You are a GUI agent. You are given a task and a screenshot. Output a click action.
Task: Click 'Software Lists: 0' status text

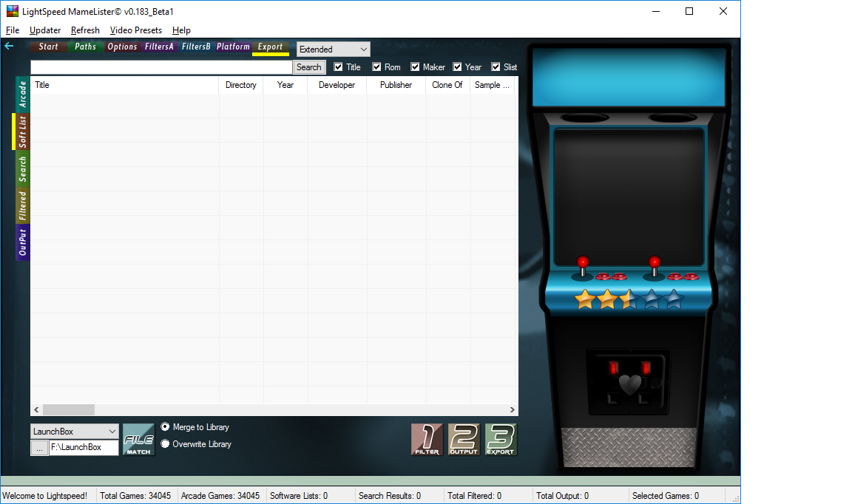(299, 496)
